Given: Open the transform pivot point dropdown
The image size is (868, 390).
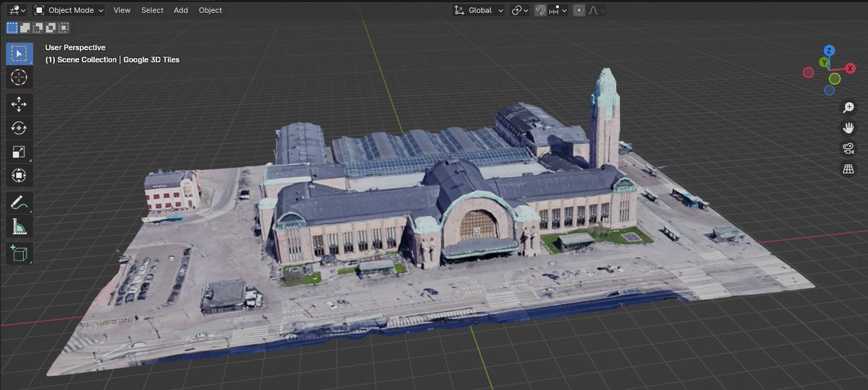Looking at the screenshot, I should [519, 10].
